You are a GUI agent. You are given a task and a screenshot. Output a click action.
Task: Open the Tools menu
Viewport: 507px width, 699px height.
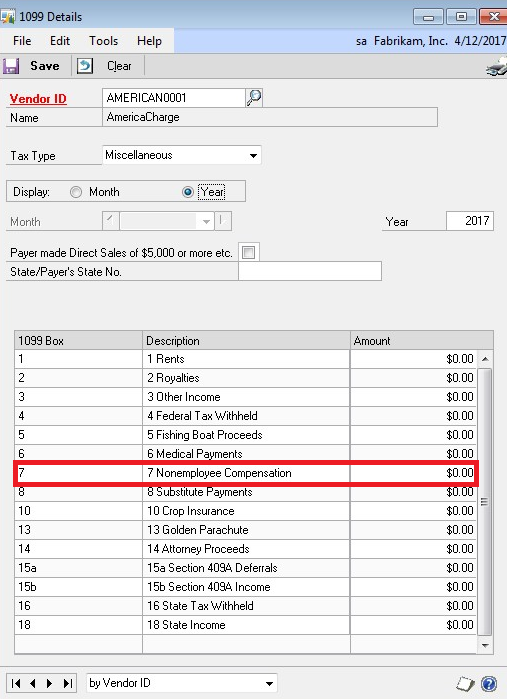[103, 41]
